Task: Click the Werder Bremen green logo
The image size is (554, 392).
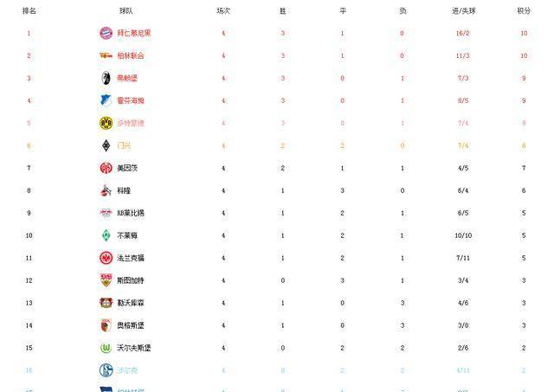Action: coord(106,235)
